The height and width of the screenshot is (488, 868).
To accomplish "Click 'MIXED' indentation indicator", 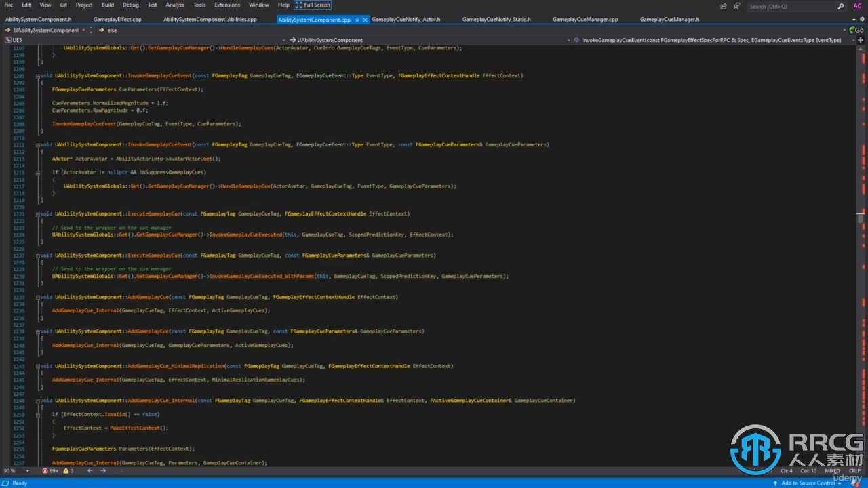I will tap(831, 470).
